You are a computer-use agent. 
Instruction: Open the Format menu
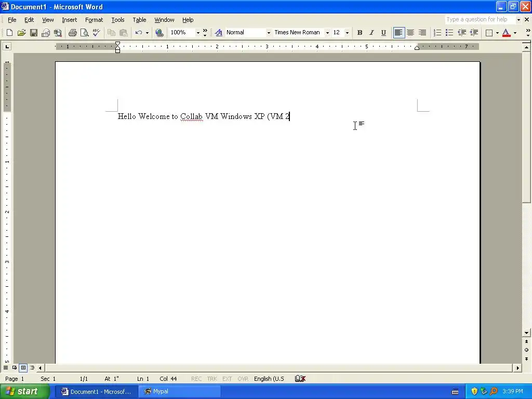point(94,20)
